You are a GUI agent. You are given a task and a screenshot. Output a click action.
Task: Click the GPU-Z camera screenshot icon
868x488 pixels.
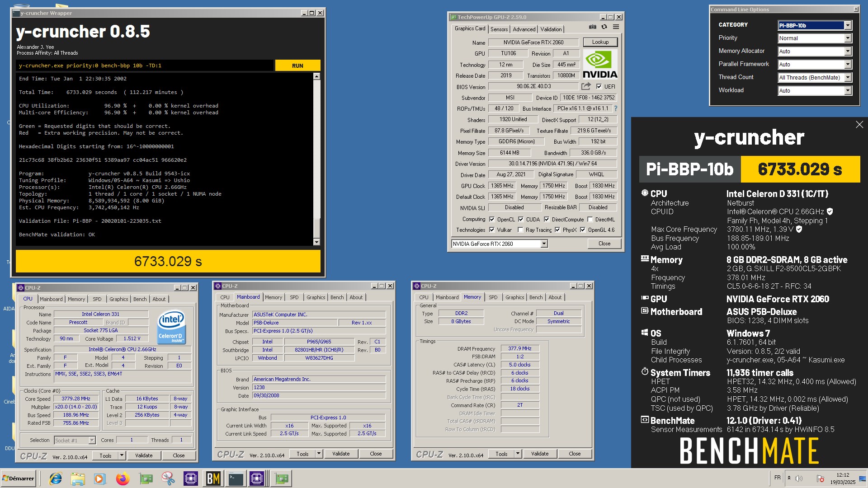tap(592, 27)
